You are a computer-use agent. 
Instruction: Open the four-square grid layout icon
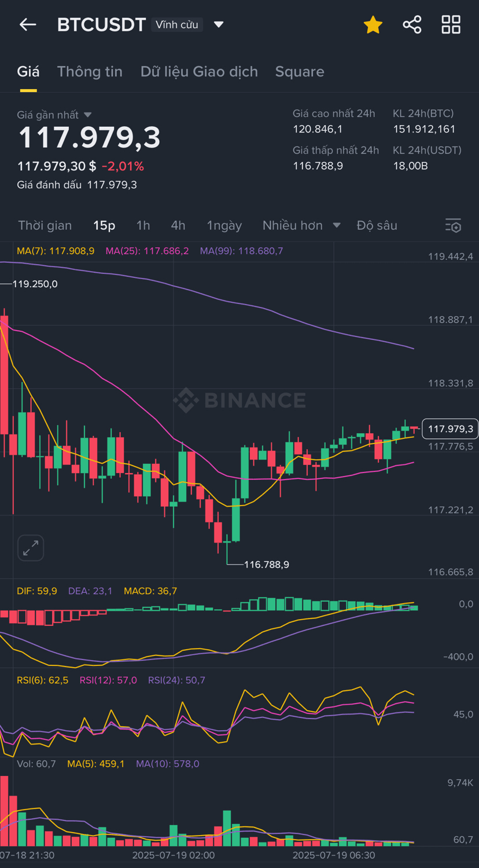pos(451,24)
